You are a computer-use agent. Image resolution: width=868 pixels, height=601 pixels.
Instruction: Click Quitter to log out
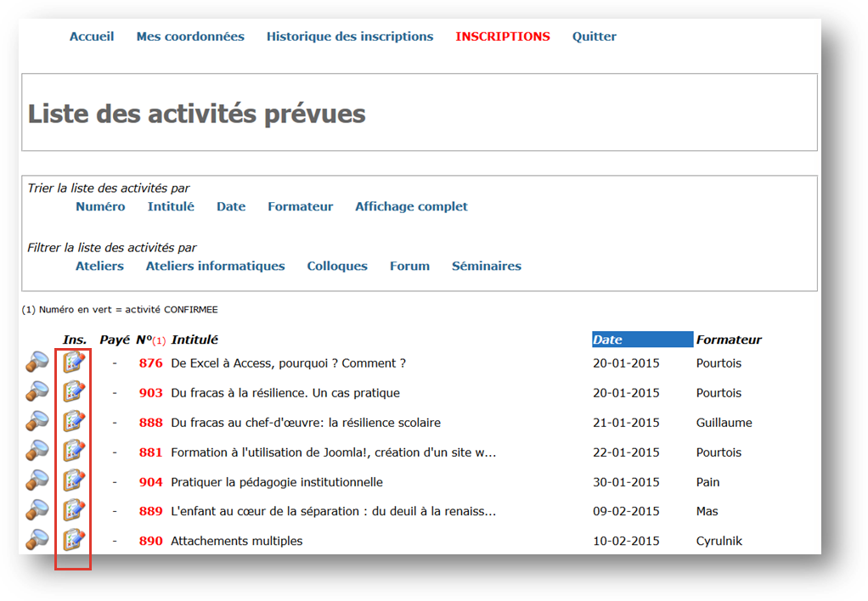(x=594, y=37)
